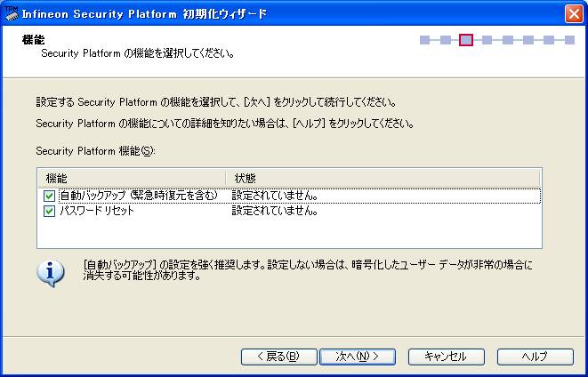588x377 pixels.
Task: Click the blue information balloon icon
Action: (x=51, y=273)
